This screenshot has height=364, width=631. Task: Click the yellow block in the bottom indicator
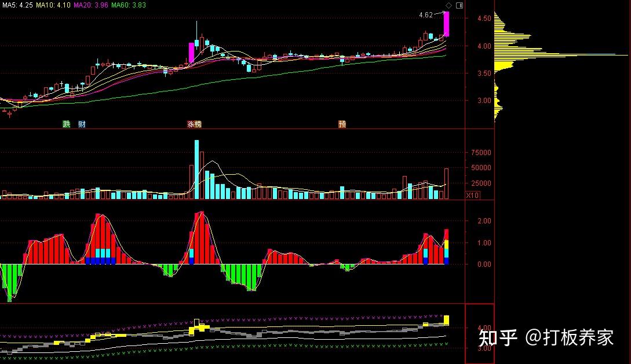pyautogui.click(x=446, y=320)
